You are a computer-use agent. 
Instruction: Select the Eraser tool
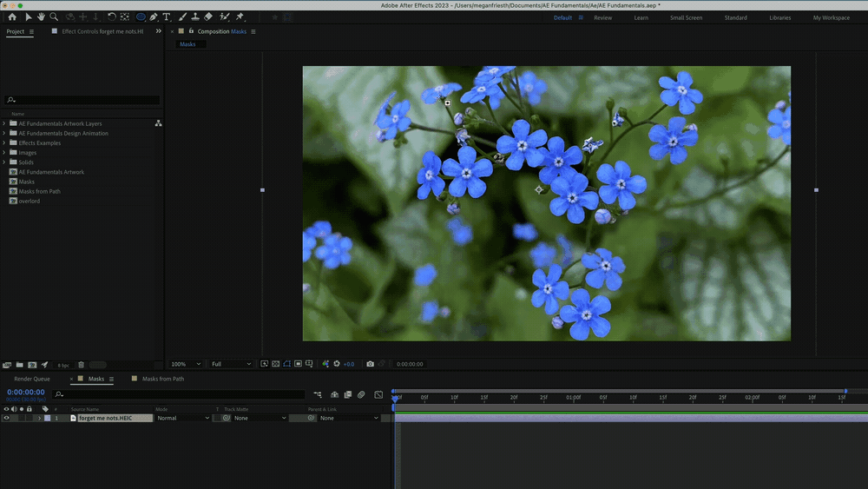tap(208, 17)
